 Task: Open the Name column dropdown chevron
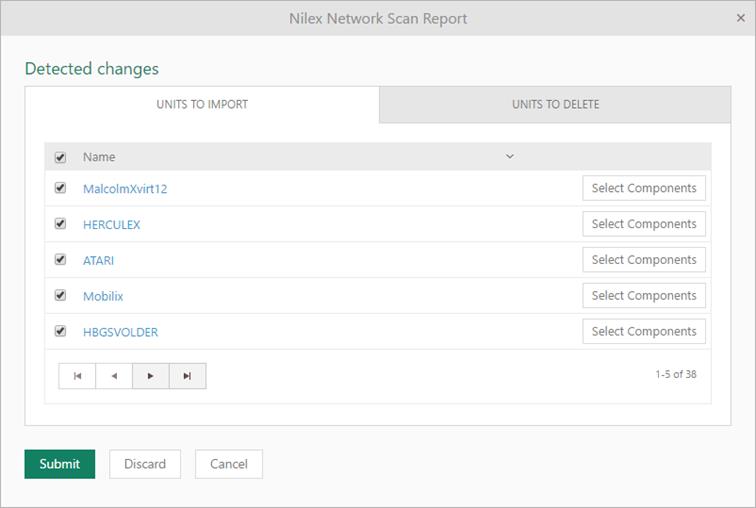click(509, 157)
